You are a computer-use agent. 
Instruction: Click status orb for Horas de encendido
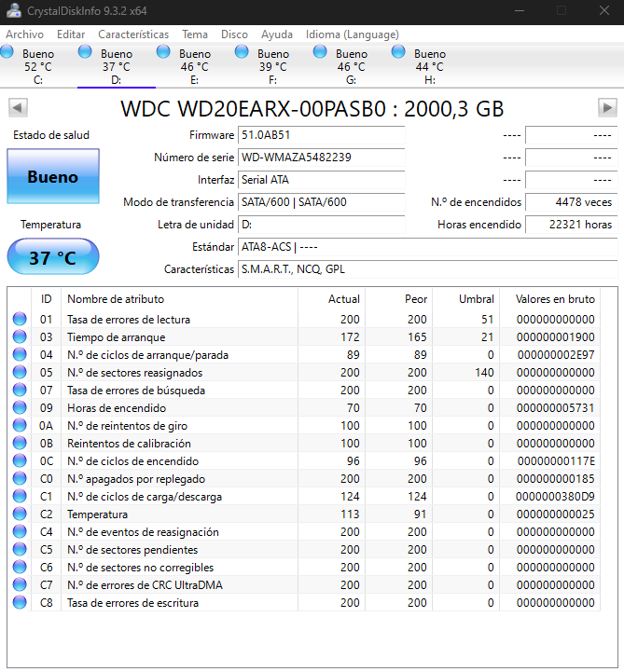[x=20, y=407]
